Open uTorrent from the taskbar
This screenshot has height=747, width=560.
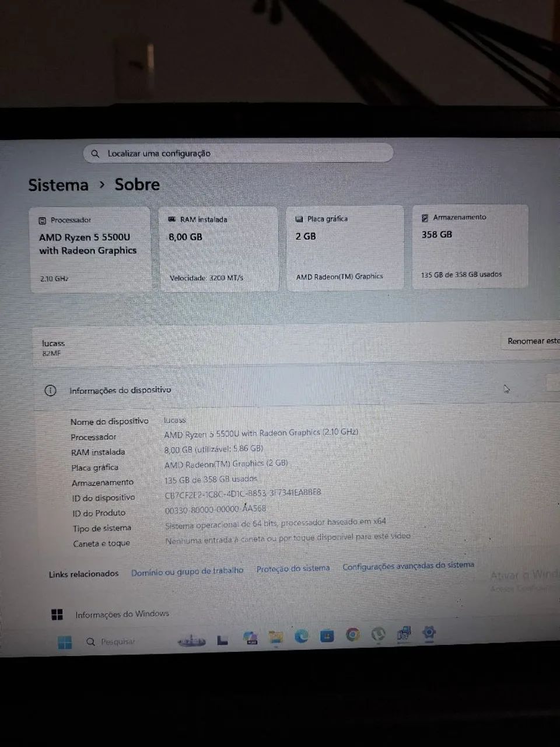379,634
